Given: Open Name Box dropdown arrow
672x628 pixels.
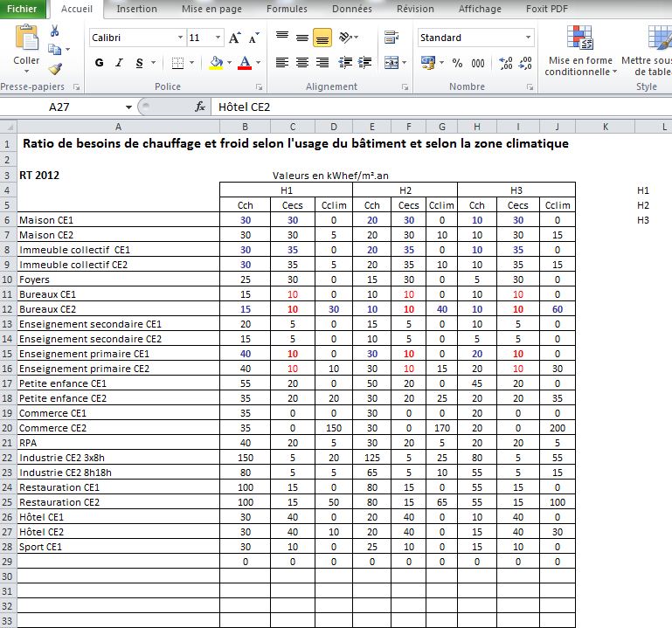Looking at the screenshot, I should tap(128, 107).
